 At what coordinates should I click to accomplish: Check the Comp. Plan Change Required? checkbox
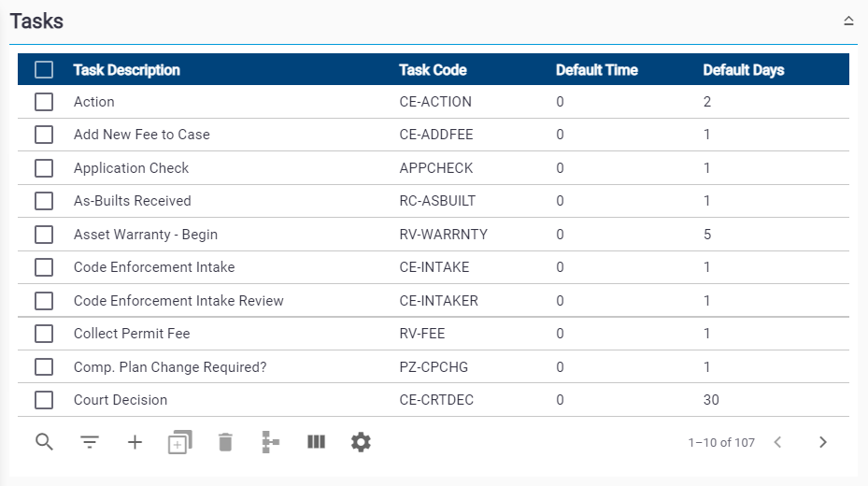click(x=44, y=366)
